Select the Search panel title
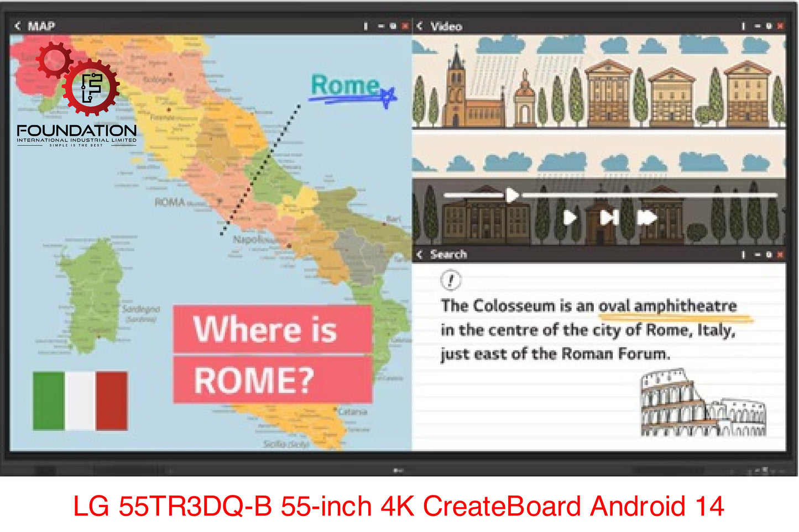 tap(448, 254)
